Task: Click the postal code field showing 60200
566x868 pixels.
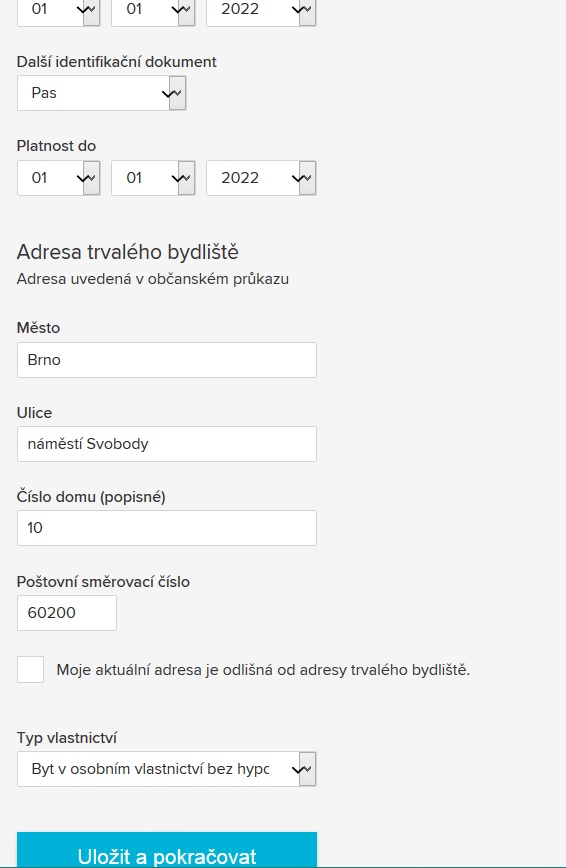Action: (x=67, y=613)
